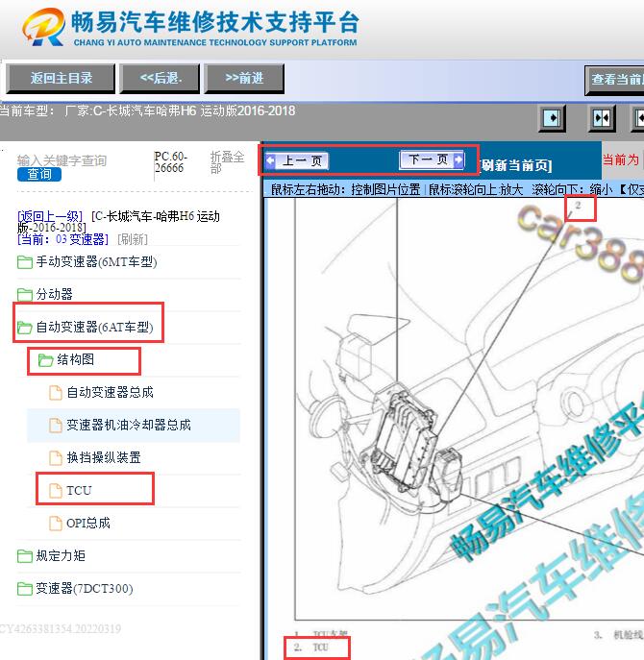Click the 当前车型 vehicle model text
The height and width of the screenshot is (660, 644).
click(147, 111)
